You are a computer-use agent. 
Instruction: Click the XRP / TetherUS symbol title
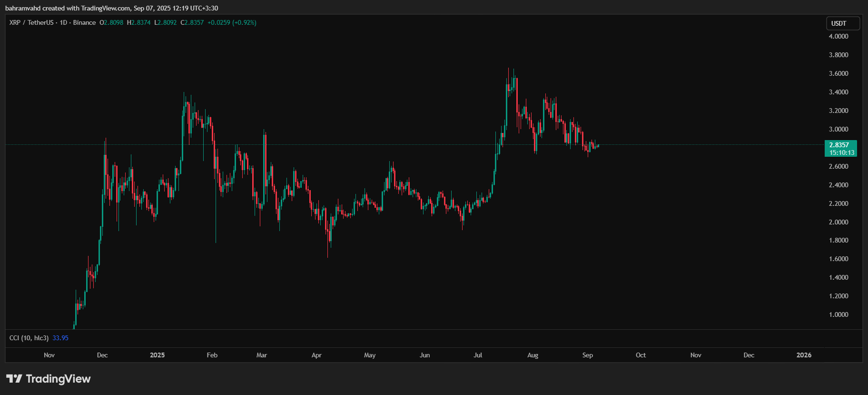(31, 22)
